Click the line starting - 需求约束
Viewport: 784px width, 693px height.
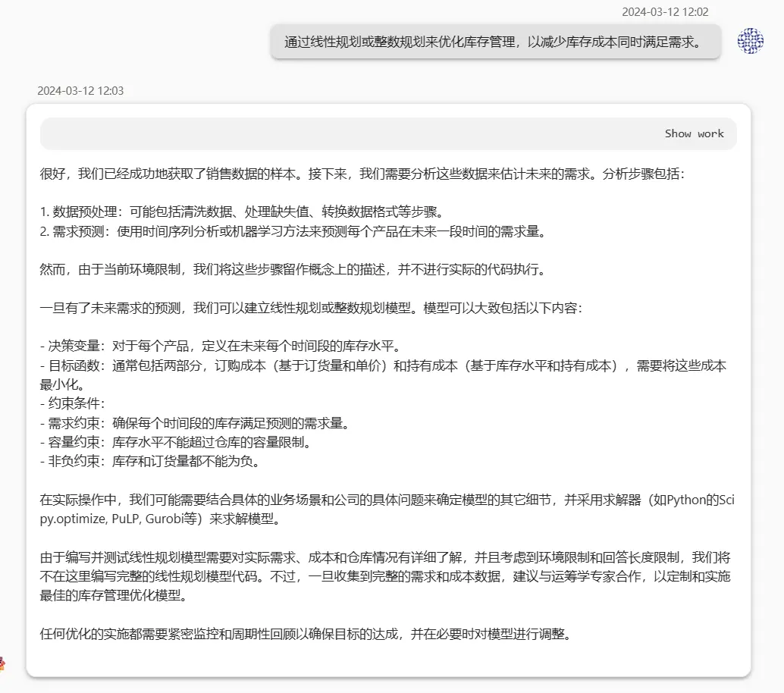tap(195, 423)
